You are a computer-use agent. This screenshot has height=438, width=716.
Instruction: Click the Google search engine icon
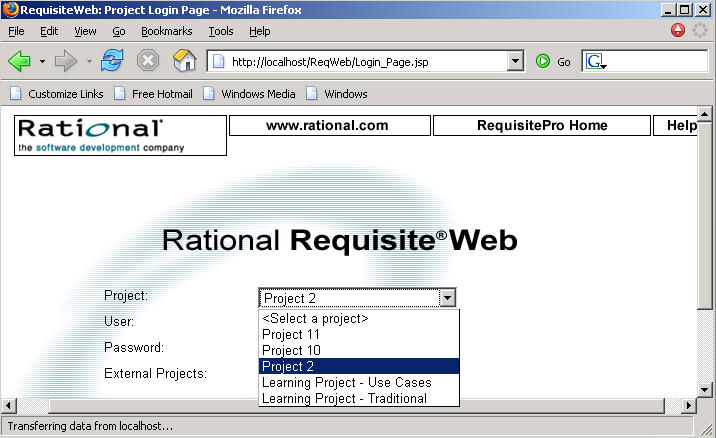click(596, 61)
